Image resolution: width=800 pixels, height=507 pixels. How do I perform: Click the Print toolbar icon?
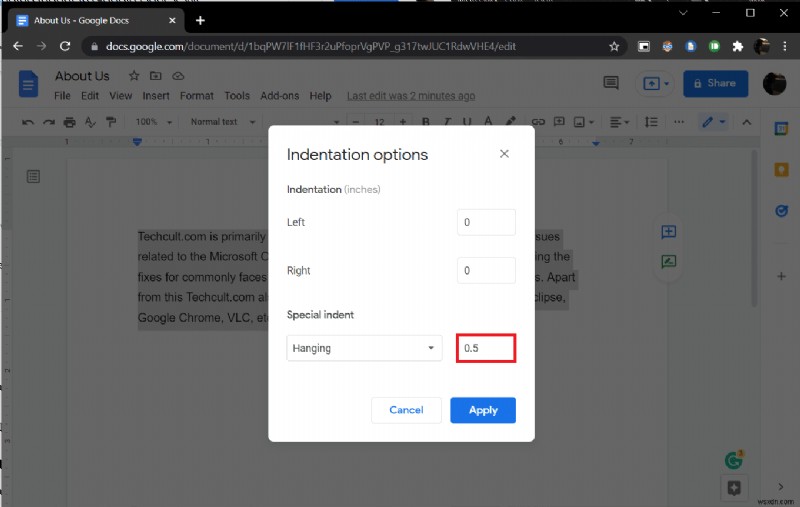point(69,122)
